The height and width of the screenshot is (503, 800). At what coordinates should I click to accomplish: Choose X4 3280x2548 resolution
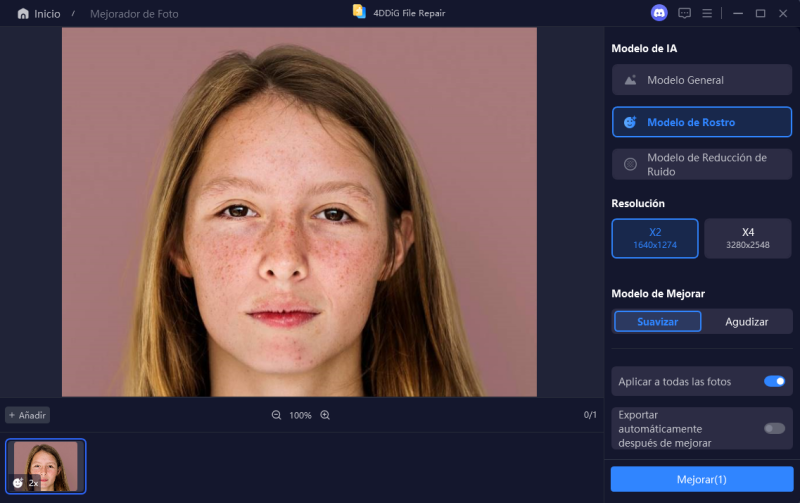coord(747,238)
